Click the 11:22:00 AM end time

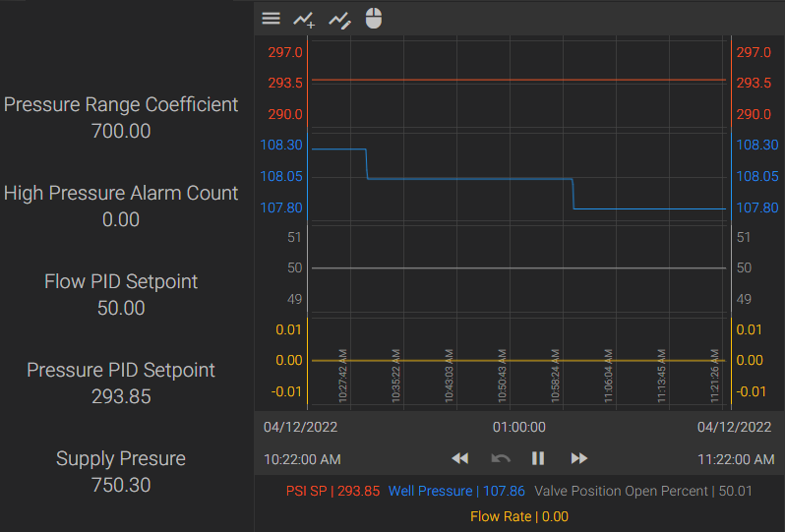tap(735, 459)
